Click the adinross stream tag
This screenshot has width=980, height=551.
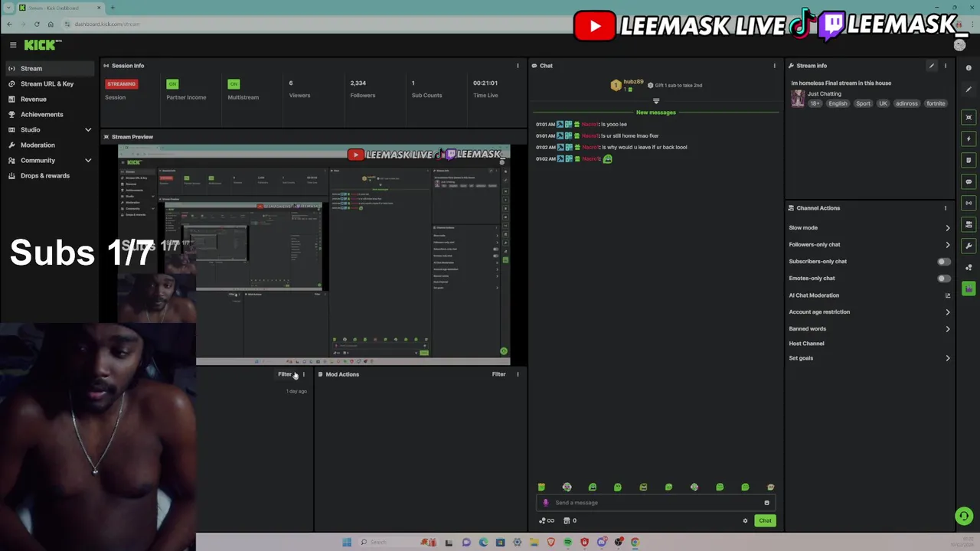click(906, 103)
